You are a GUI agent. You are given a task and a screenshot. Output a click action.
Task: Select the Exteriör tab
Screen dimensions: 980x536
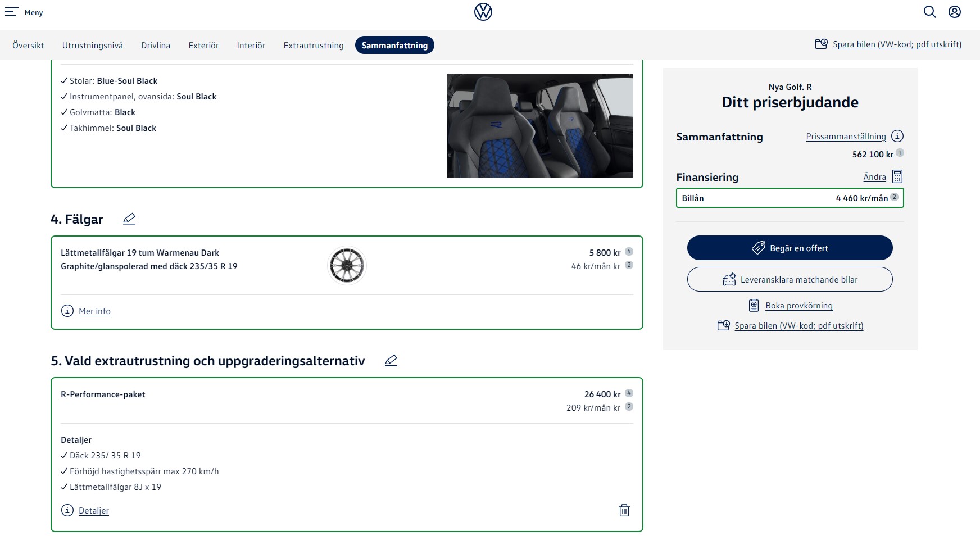pos(203,46)
